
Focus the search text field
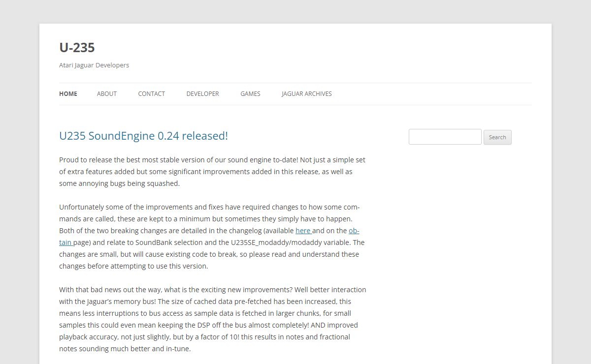click(x=445, y=137)
